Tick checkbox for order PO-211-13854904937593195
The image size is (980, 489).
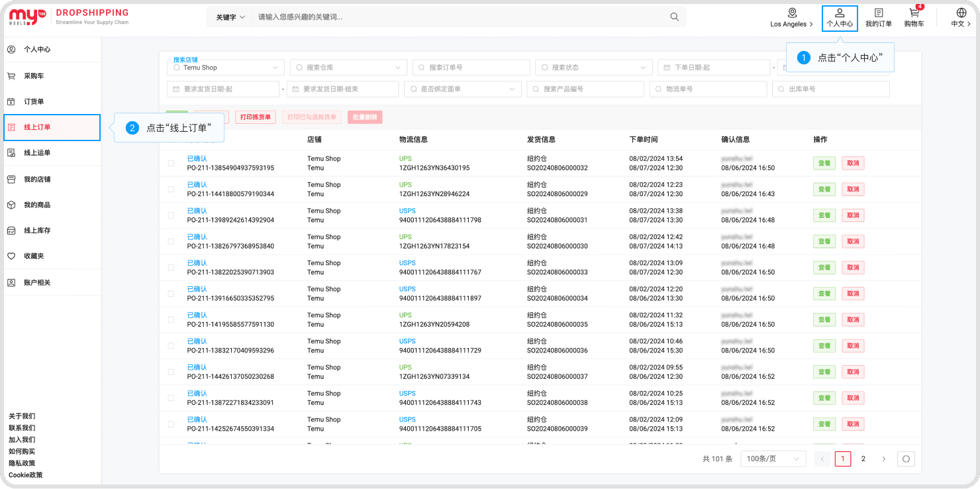(171, 163)
